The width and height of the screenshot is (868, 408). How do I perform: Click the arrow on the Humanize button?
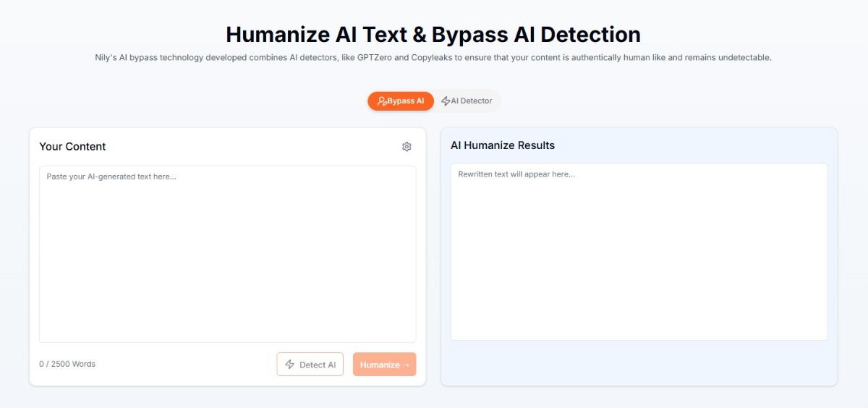tap(406, 365)
